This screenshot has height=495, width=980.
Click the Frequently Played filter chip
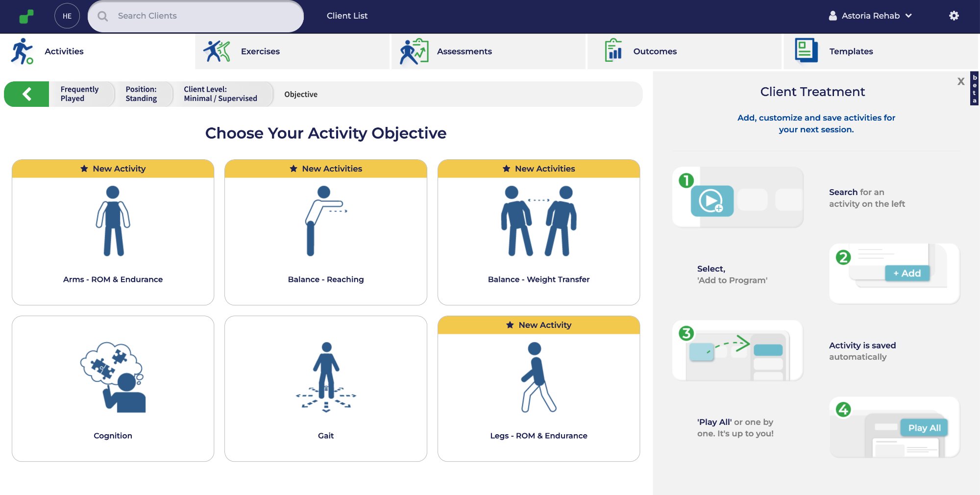tap(79, 94)
